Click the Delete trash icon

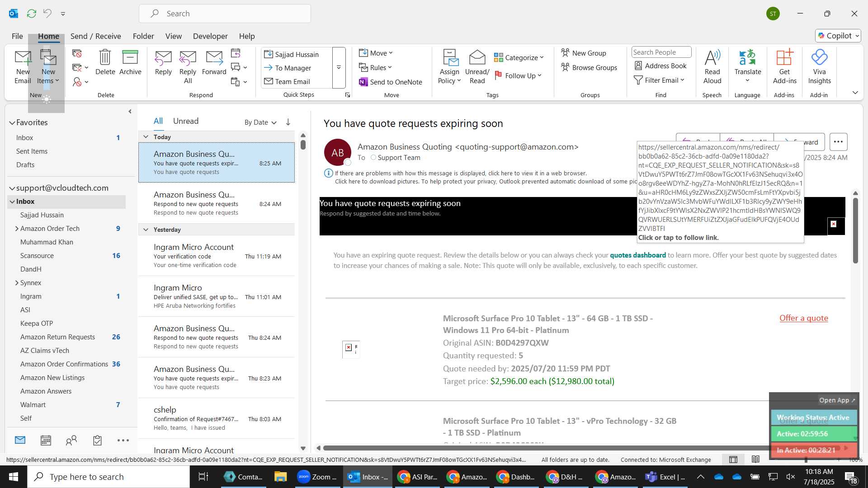105,62
